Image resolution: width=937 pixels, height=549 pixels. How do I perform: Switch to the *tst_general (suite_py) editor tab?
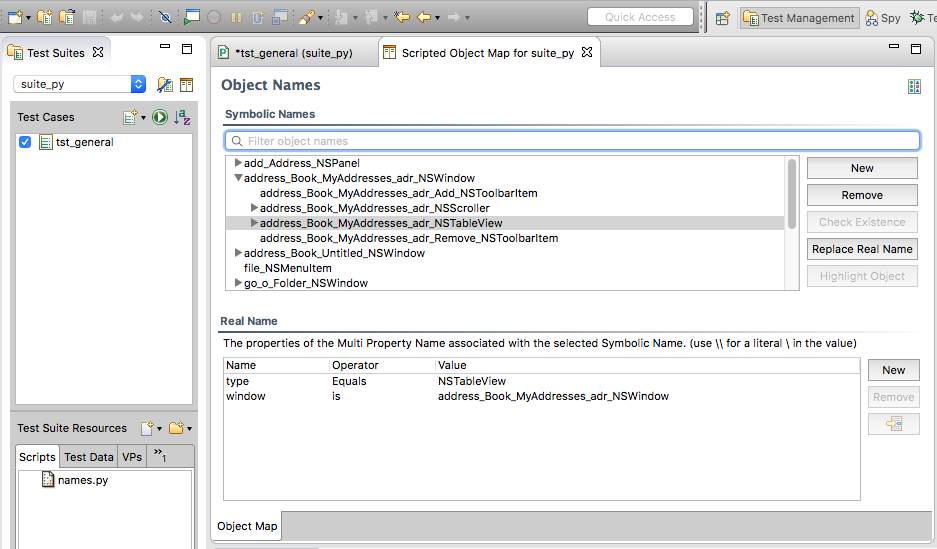294,52
